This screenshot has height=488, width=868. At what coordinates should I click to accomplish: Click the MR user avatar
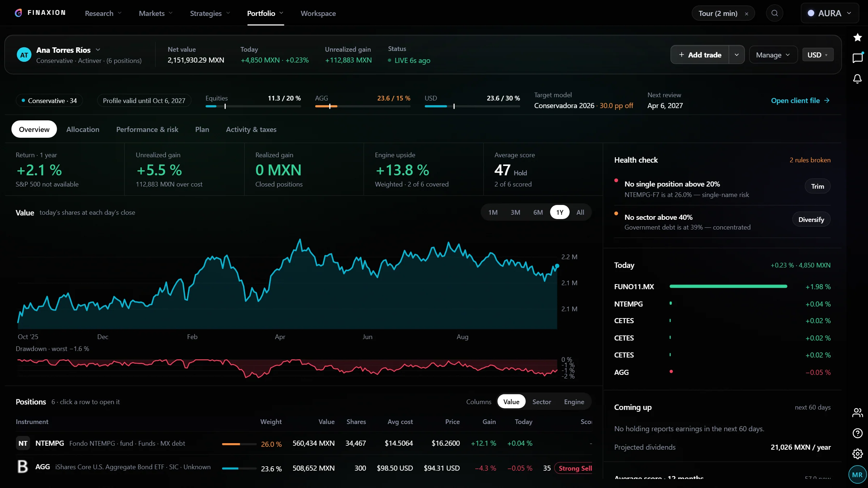pos(857,475)
